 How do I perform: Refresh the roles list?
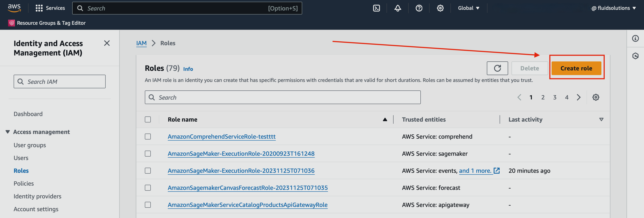(x=497, y=68)
